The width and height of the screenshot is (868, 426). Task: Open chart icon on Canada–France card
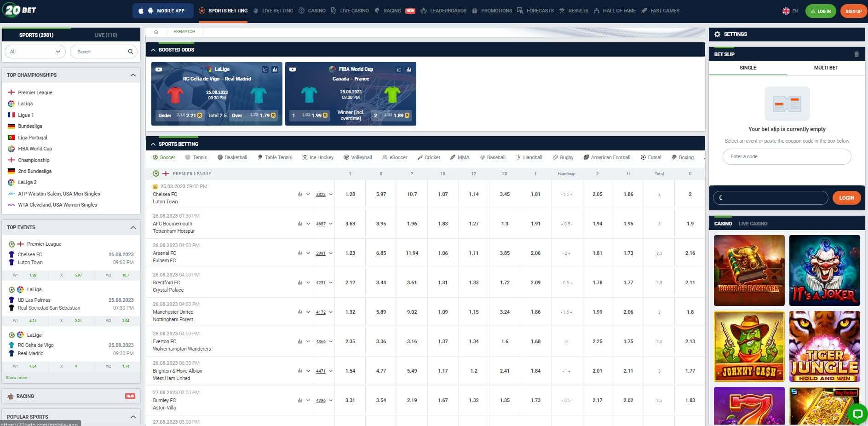pos(399,69)
